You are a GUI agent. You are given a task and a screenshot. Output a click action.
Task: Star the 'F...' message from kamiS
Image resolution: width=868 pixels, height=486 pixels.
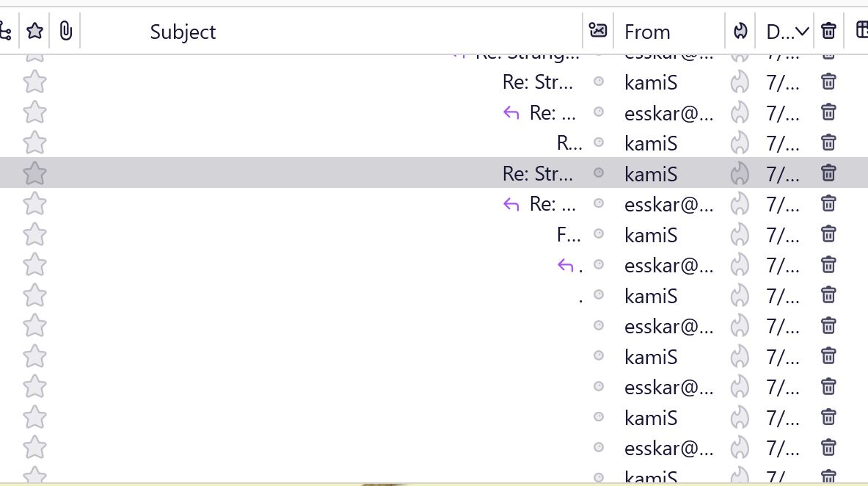click(35, 234)
